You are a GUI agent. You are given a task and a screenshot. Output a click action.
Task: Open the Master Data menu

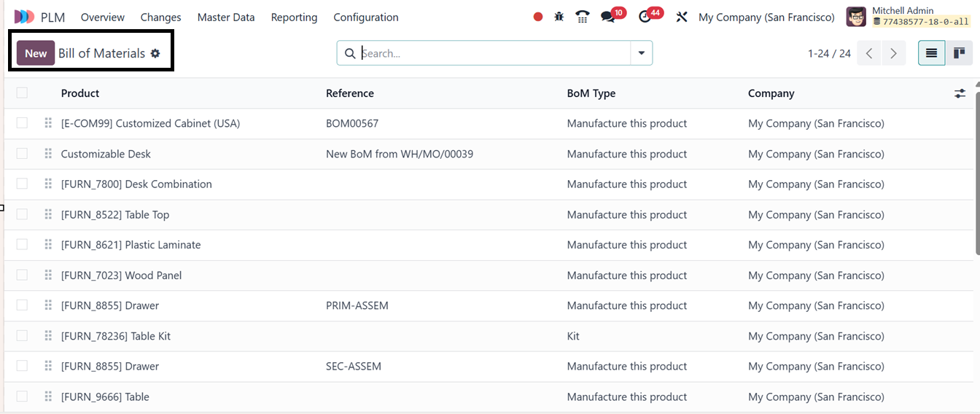pos(226,17)
